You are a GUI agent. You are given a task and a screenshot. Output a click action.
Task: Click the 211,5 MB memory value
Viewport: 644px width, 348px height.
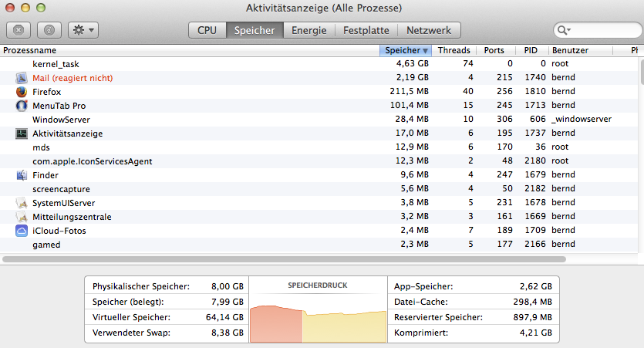pyautogui.click(x=409, y=91)
